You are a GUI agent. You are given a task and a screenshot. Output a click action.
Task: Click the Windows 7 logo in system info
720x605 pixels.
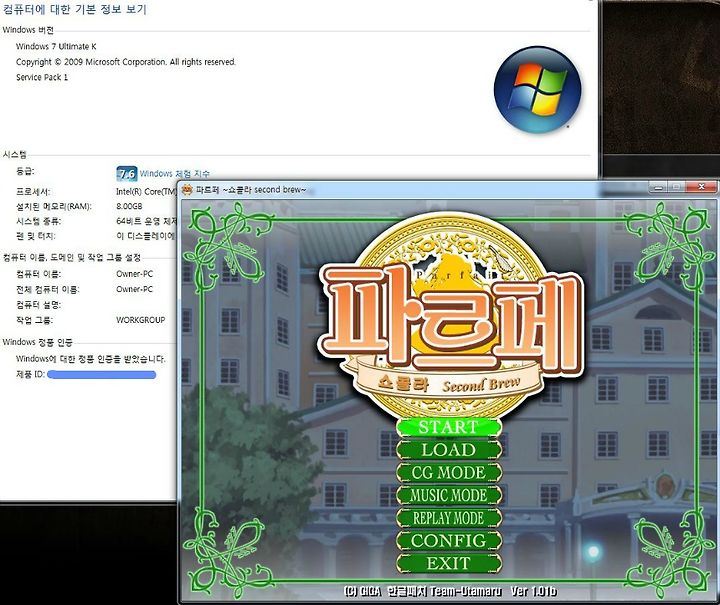537,89
